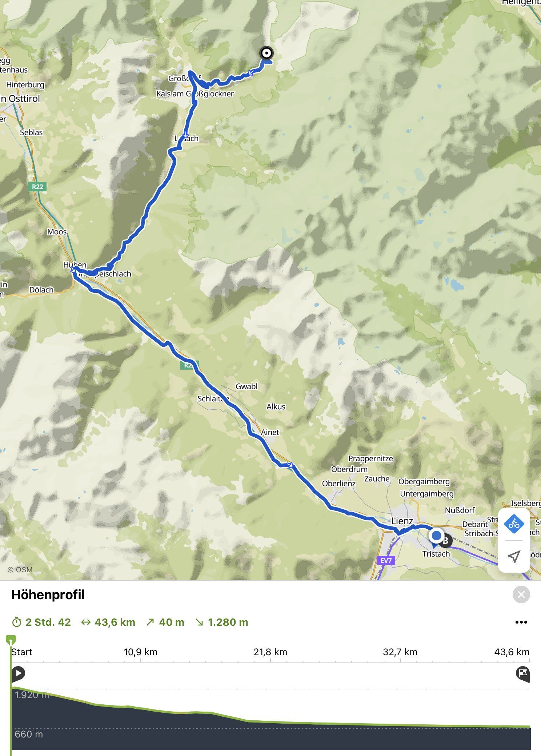Tap the location arrow button
The width and height of the screenshot is (541, 756).
pyautogui.click(x=514, y=556)
